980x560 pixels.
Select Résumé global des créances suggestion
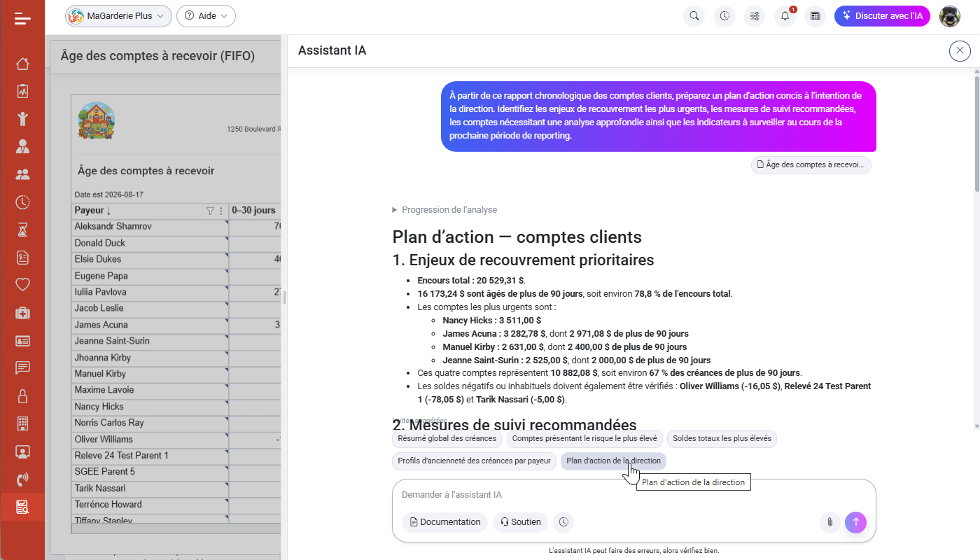[447, 439]
